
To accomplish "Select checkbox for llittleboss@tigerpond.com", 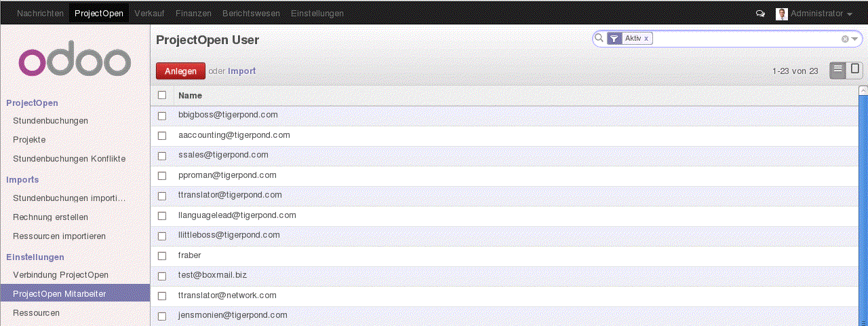I will click(162, 236).
